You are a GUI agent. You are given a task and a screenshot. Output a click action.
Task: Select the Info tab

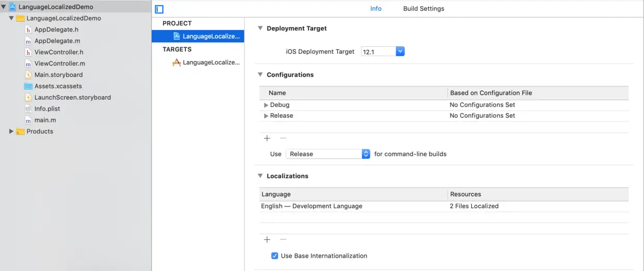click(375, 9)
